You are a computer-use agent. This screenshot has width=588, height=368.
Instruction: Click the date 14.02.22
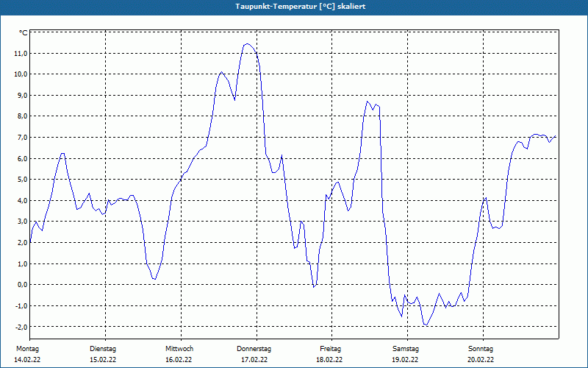27,360
